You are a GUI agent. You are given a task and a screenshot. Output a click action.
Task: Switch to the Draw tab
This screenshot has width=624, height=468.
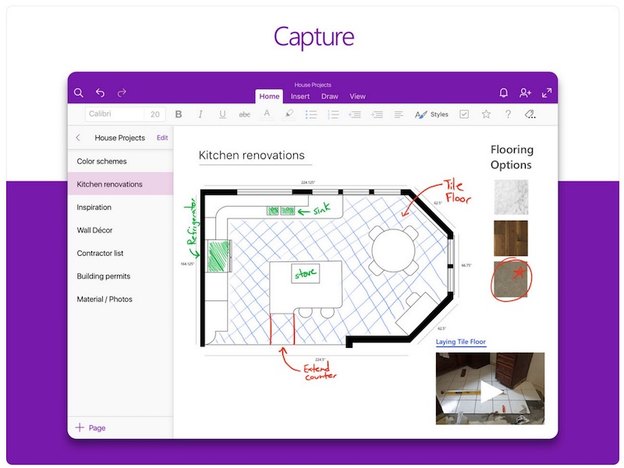330,96
